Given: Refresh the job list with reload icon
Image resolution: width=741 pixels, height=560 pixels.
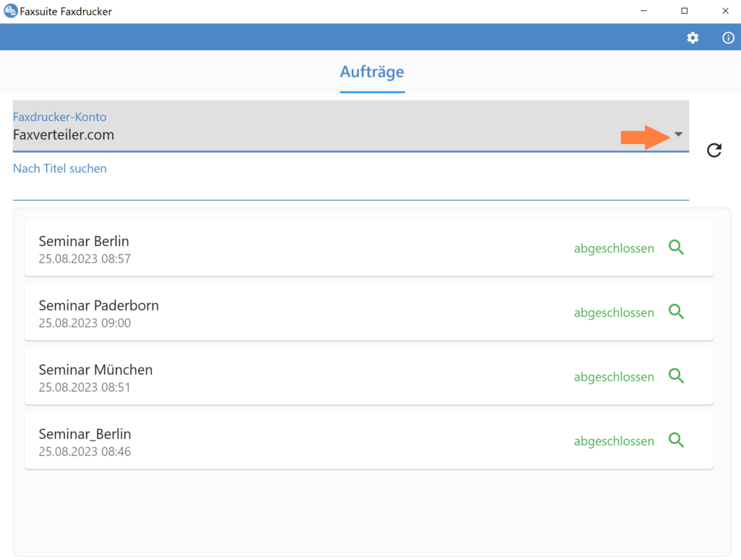Looking at the screenshot, I should (x=714, y=150).
